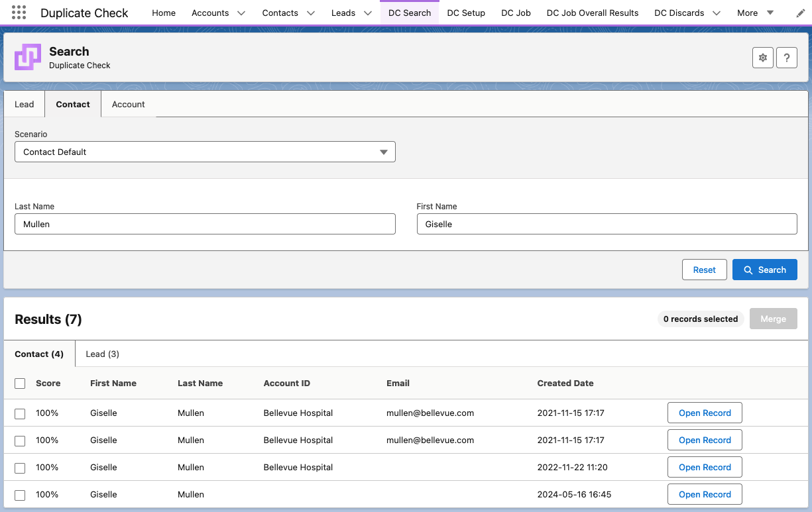Screen dimensions: 812x512
Task: Select all results with header checkbox
Action: (20, 384)
